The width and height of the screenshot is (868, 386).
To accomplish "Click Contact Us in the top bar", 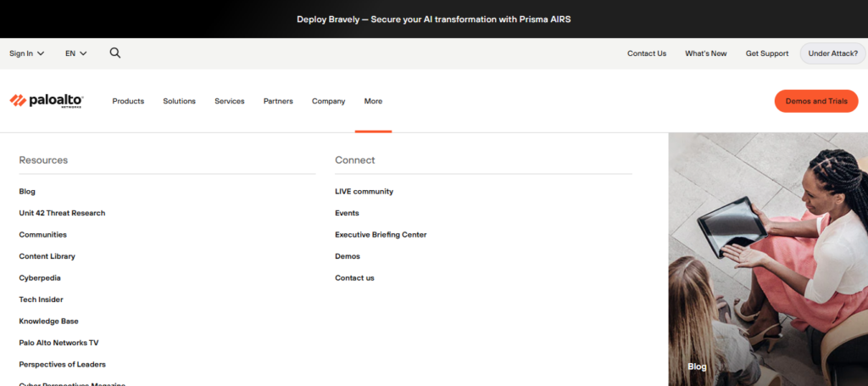I will (646, 53).
